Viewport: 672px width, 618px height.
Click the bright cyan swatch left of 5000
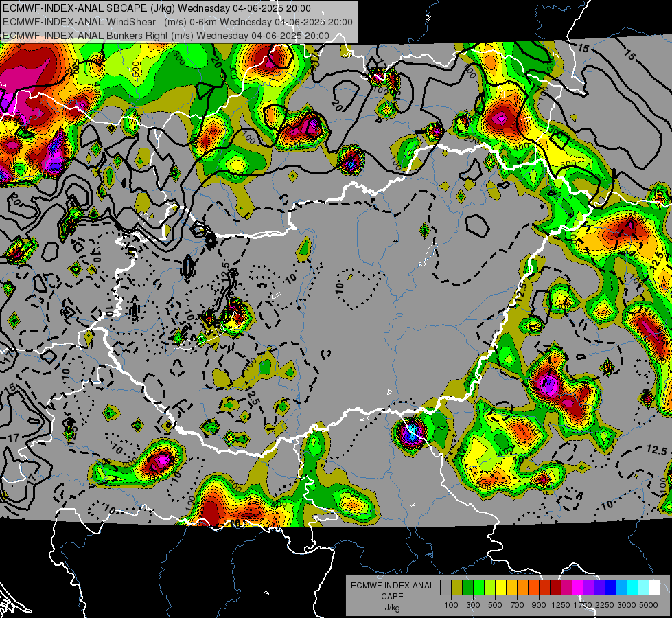tap(633, 587)
